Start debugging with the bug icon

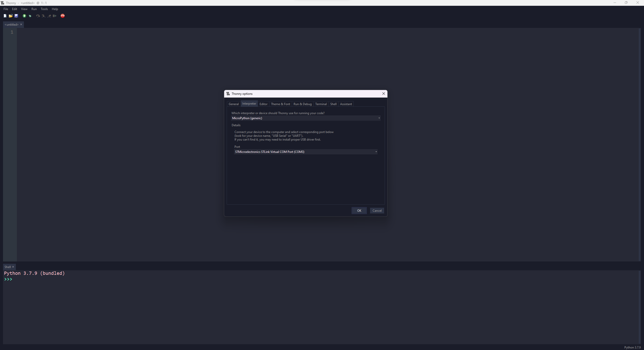pos(30,16)
